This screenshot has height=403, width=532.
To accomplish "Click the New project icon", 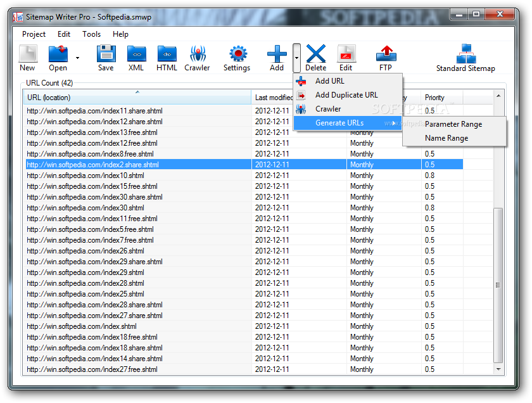I will 27,54.
